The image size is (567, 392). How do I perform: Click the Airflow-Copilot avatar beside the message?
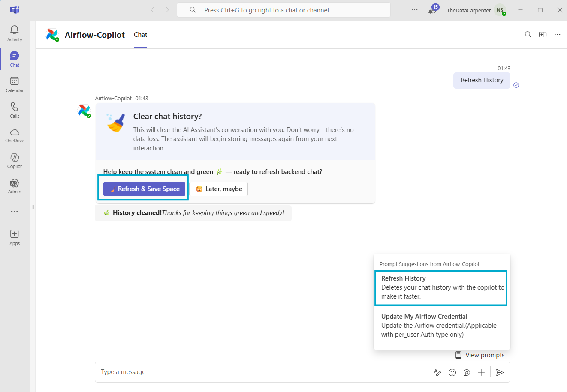pyautogui.click(x=84, y=111)
